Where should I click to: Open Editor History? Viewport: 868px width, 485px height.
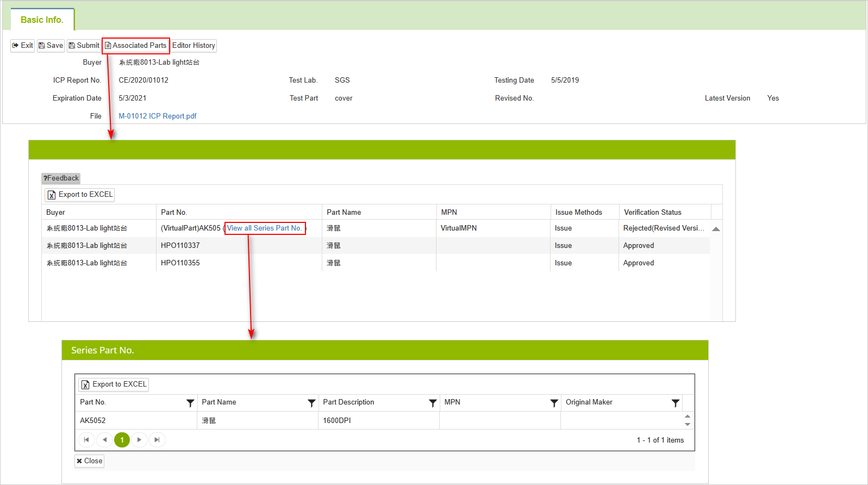(x=193, y=46)
